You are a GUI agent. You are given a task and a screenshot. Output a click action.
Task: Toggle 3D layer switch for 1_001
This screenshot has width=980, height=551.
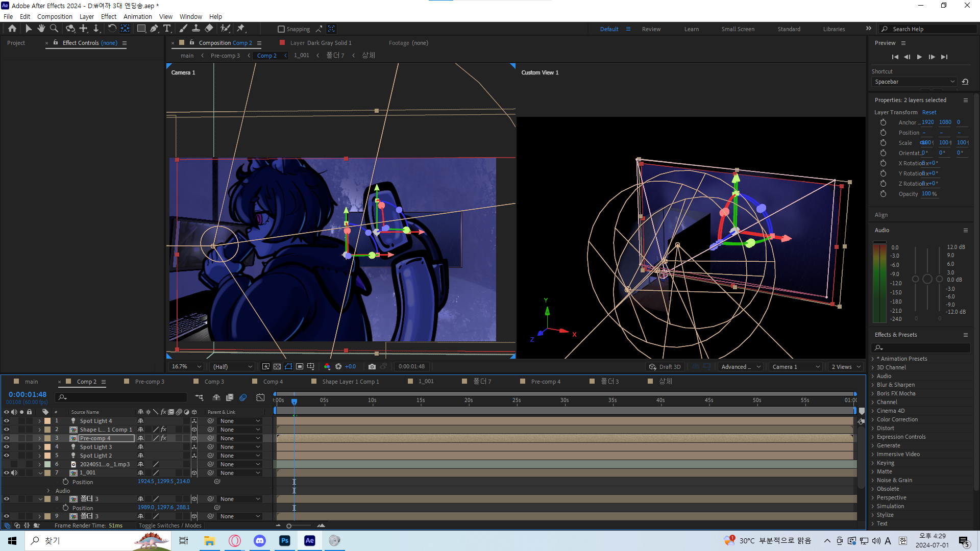(194, 473)
